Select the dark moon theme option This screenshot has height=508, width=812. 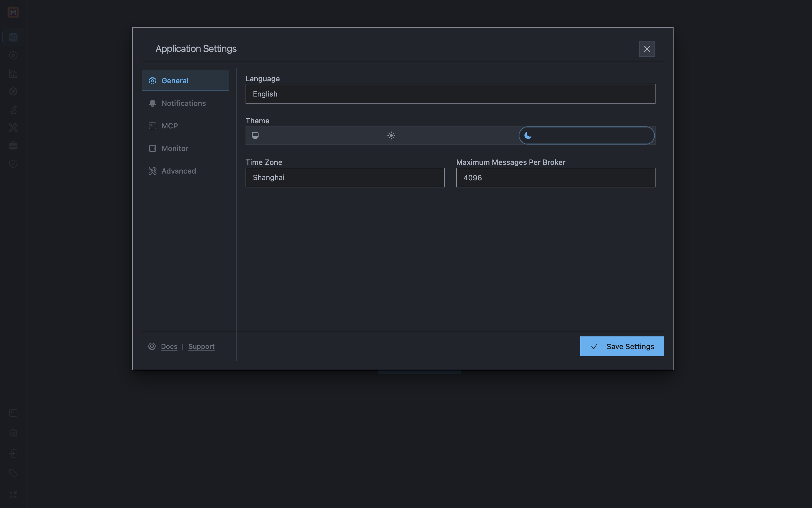pos(586,135)
